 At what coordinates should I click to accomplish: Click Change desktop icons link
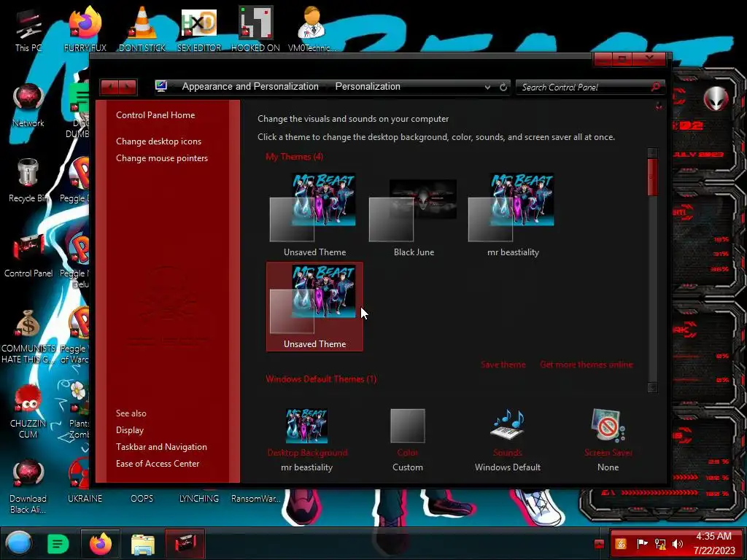(x=158, y=141)
